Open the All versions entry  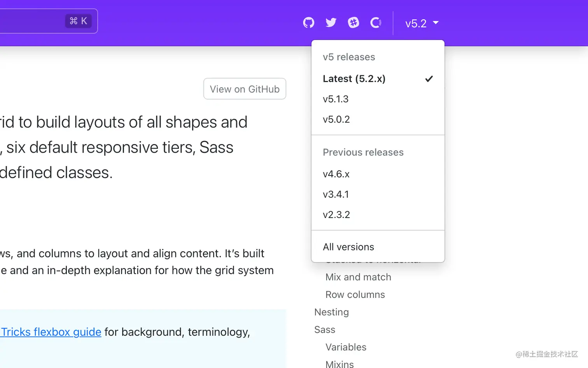tap(348, 247)
